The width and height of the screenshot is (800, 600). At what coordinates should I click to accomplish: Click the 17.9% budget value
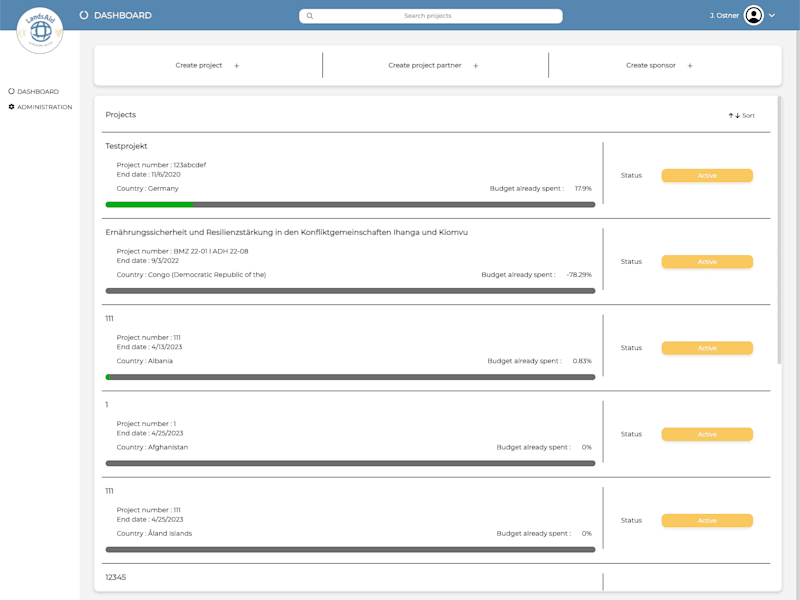583,188
